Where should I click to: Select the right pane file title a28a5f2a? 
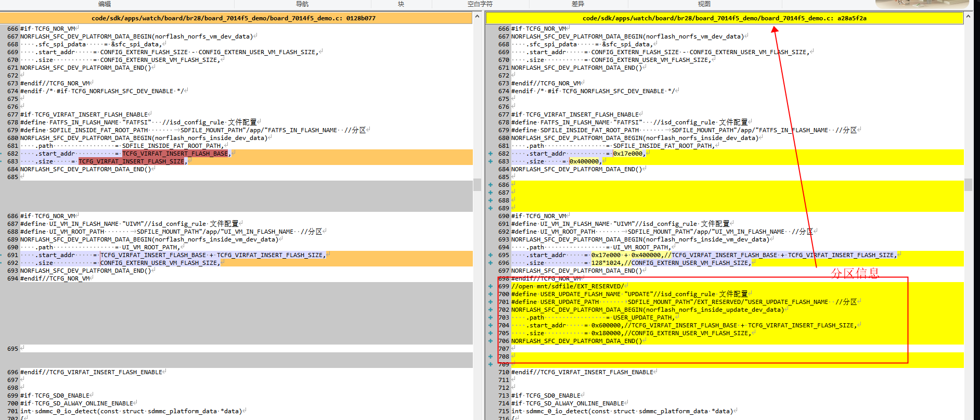pyautogui.click(x=725, y=18)
